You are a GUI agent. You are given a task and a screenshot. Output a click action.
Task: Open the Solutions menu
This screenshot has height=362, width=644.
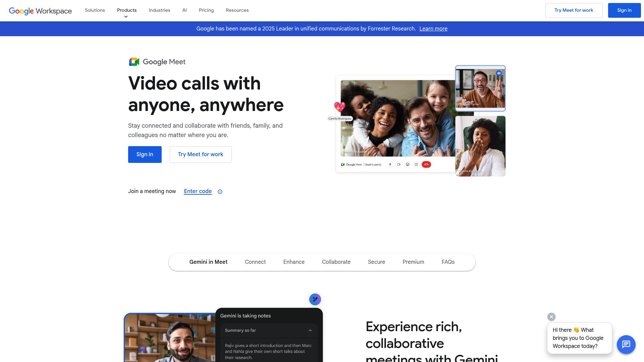click(x=95, y=10)
